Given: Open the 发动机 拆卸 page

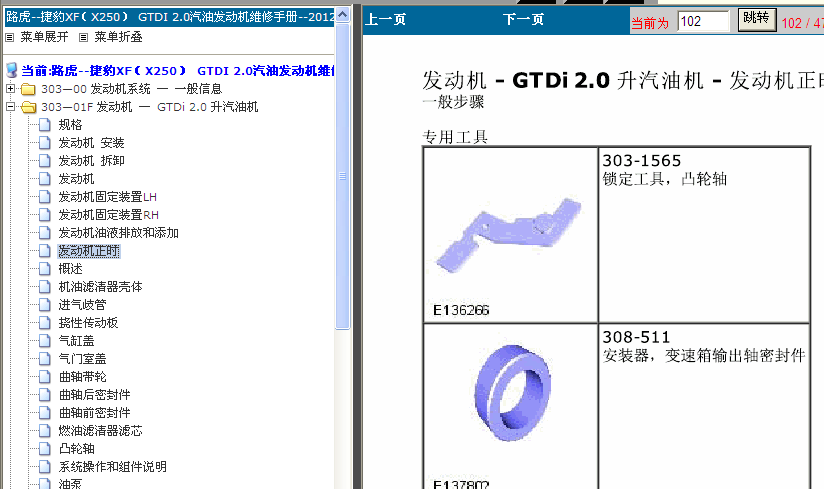Looking at the screenshot, I should click(91, 161).
